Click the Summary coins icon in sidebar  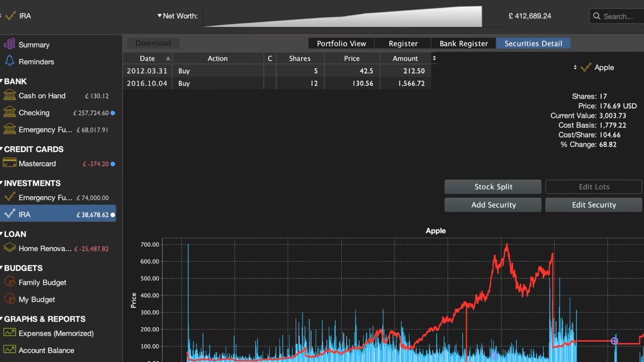[9, 45]
